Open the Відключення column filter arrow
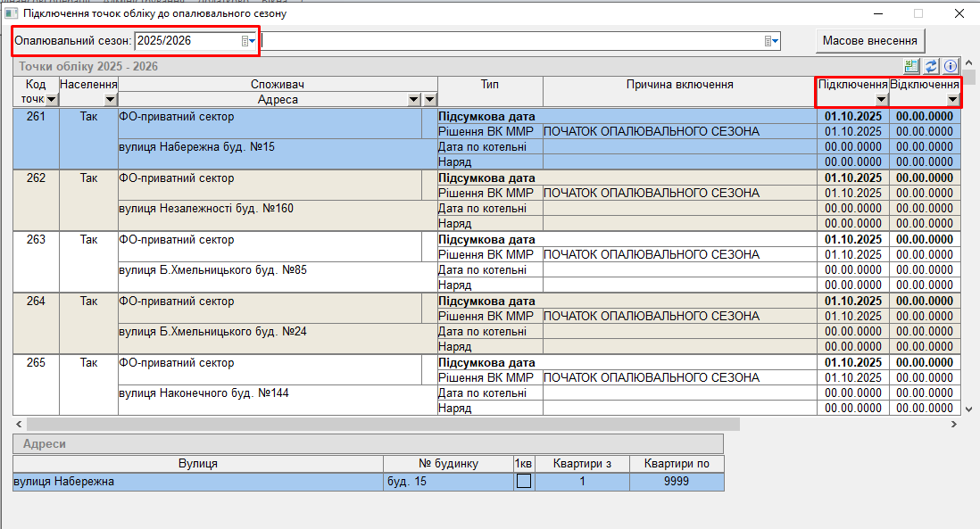 click(x=952, y=100)
